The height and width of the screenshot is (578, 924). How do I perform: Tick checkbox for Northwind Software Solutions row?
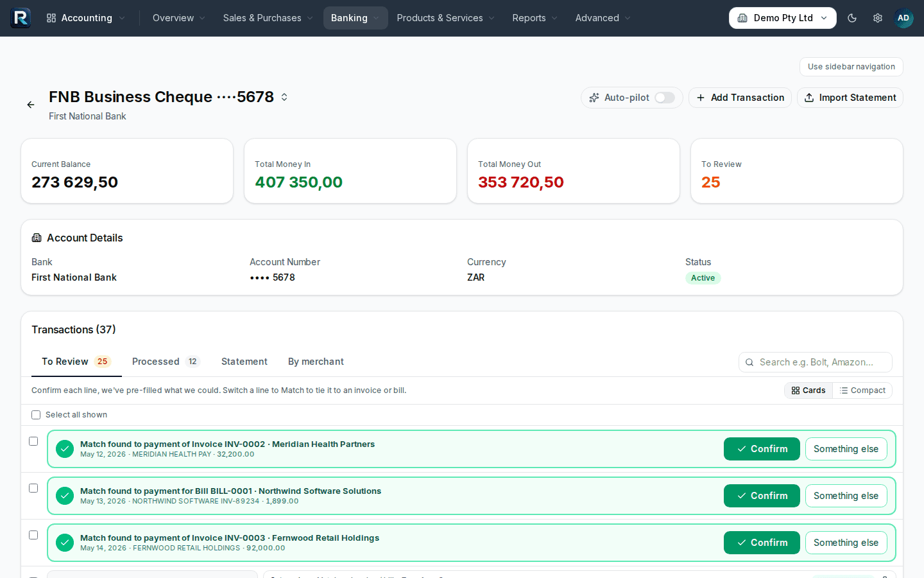(33, 488)
